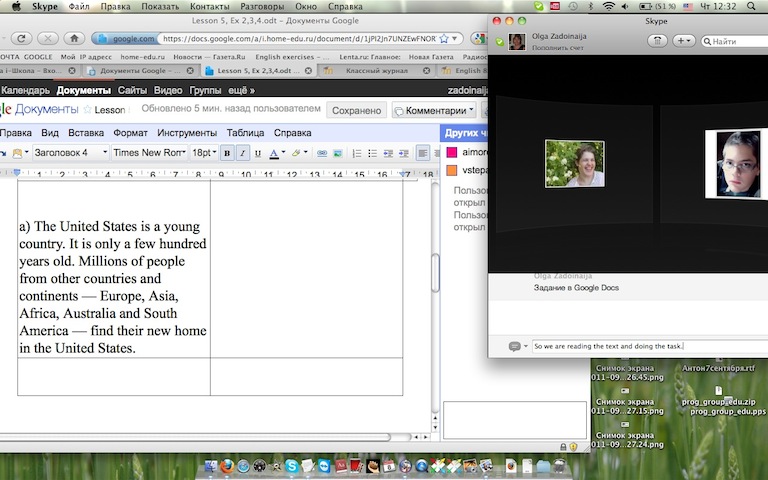
Task: Click the browser URL address field
Action: 299,38
